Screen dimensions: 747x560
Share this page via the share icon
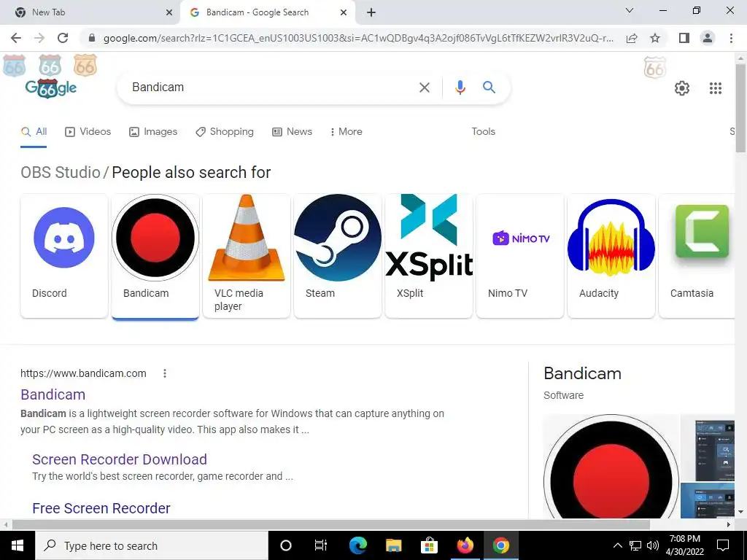click(632, 38)
